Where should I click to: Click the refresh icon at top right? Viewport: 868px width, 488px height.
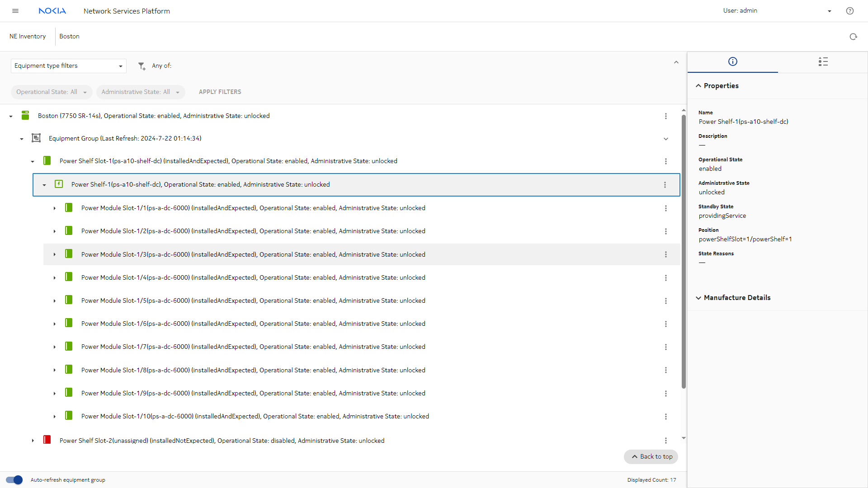coord(853,37)
